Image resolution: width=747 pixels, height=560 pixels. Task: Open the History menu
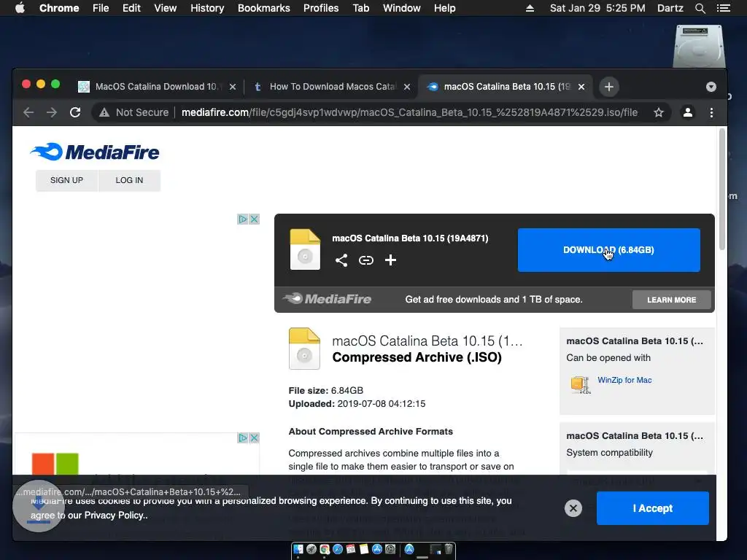(207, 8)
